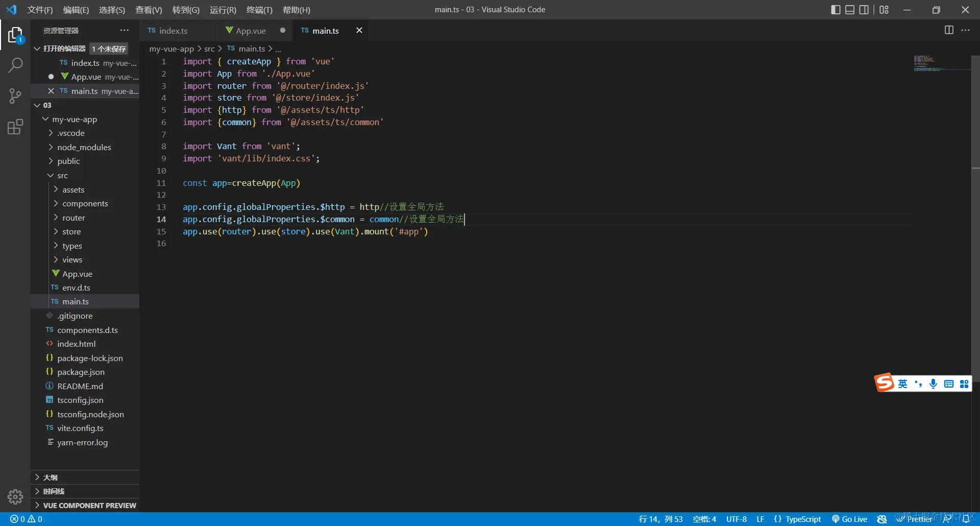The image size is (980, 526).
Task: Open vite.config.ts in the file tree
Action: pos(85,428)
